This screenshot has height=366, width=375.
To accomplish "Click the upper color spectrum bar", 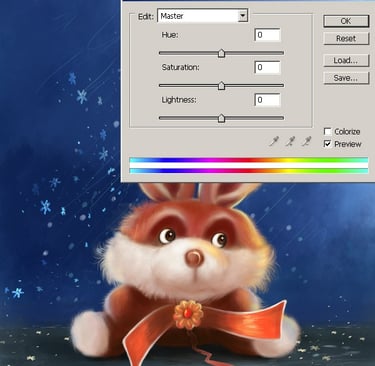I will [249, 160].
